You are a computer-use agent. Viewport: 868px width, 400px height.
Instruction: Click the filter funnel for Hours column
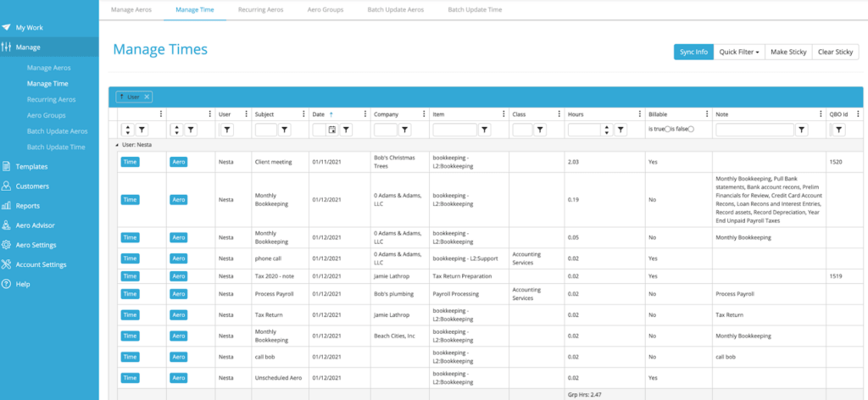621,130
